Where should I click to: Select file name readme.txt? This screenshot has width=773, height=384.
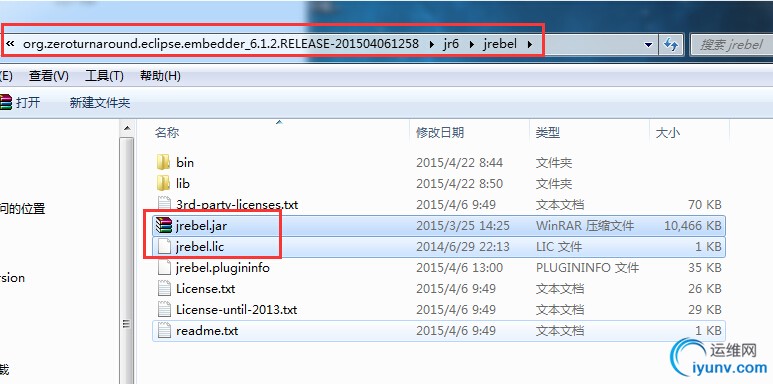[x=207, y=330]
